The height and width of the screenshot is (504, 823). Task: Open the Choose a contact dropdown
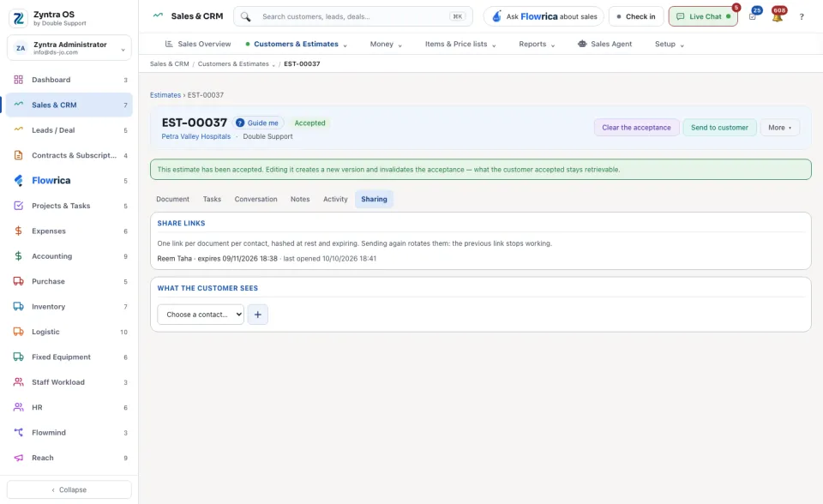[201, 315]
